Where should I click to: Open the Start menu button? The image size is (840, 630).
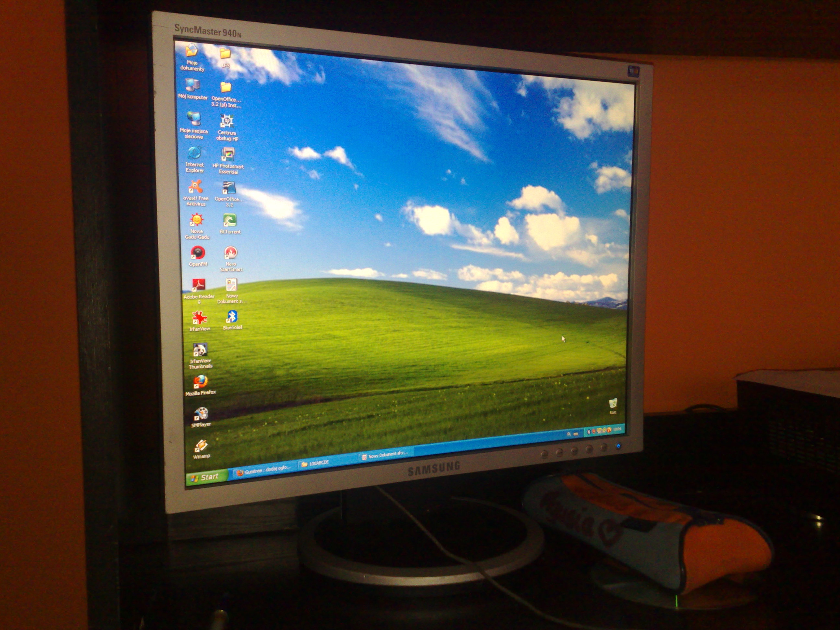[206, 477]
